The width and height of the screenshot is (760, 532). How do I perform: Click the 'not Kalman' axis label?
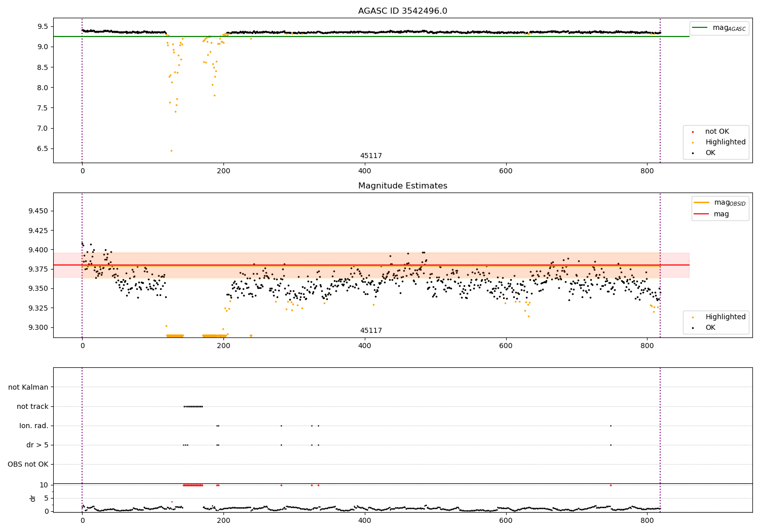point(28,387)
